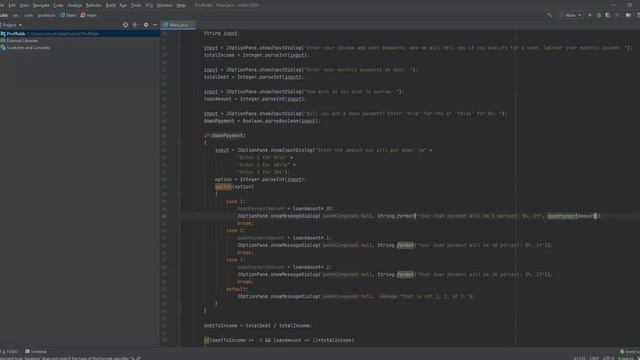This screenshot has height=360, width=640.
Task: Click the Main class breadcrumb in navigation bar
Action: coord(68,15)
